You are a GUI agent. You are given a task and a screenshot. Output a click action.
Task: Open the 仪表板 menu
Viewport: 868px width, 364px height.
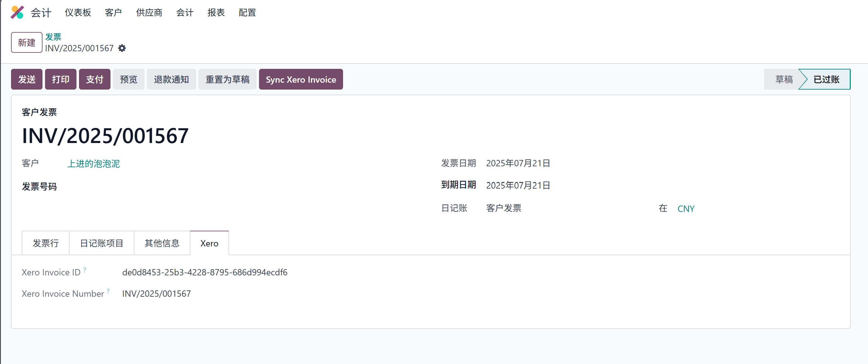point(78,13)
